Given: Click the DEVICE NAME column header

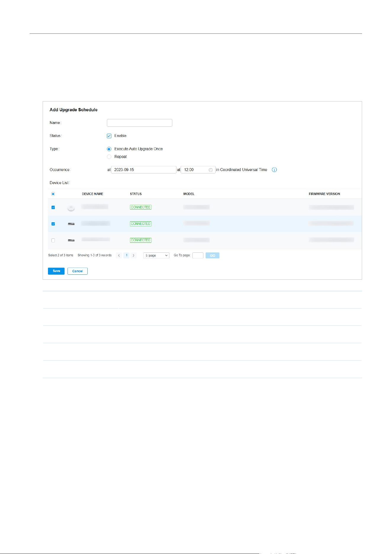Looking at the screenshot, I should pos(93,194).
